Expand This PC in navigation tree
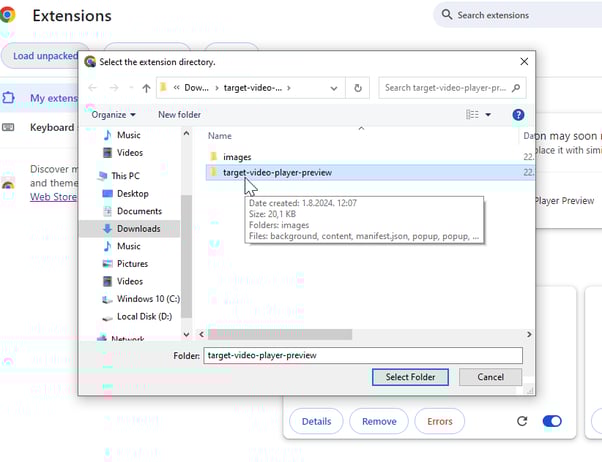Screen dimensions: 602x462 coord(92,175)
